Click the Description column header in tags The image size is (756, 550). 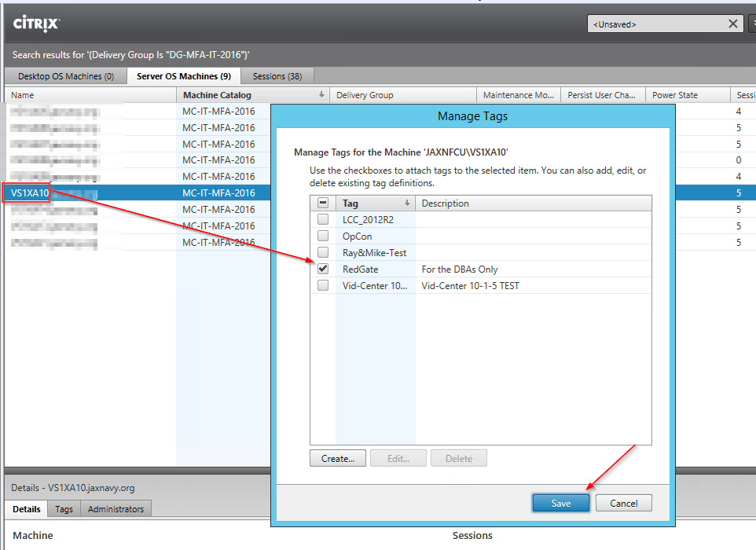click(534, 203)
